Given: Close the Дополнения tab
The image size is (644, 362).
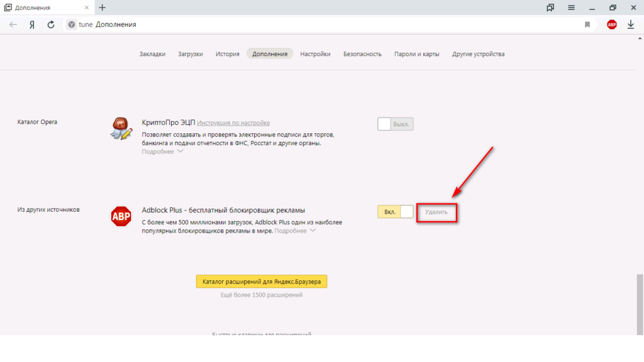Looking at the screenshot, I should [87, 8].
